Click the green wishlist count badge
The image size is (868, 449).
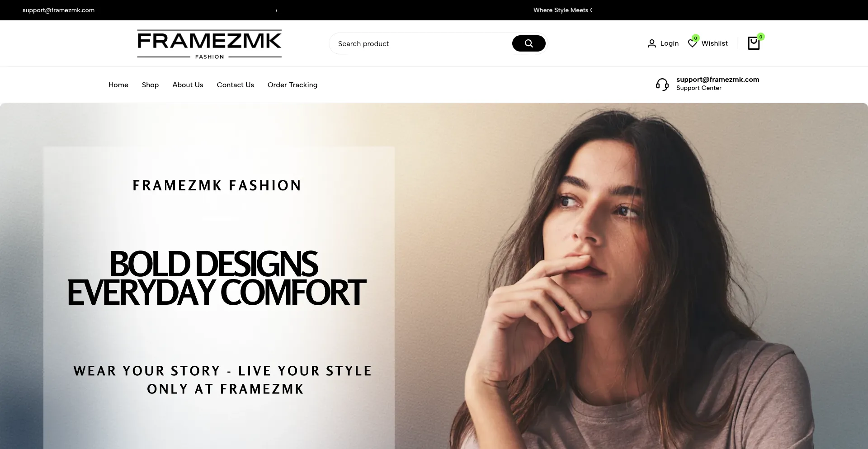point(695,38)
